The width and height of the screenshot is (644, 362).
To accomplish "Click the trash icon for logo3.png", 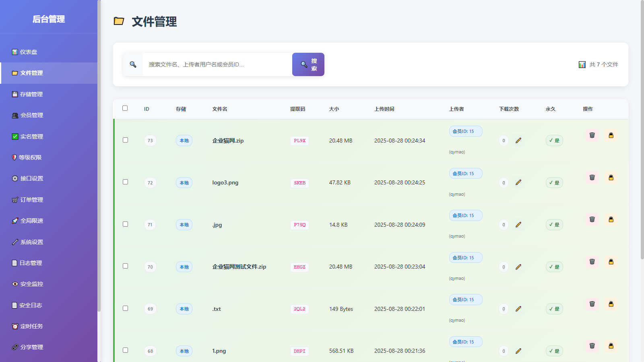I will 592,178.
